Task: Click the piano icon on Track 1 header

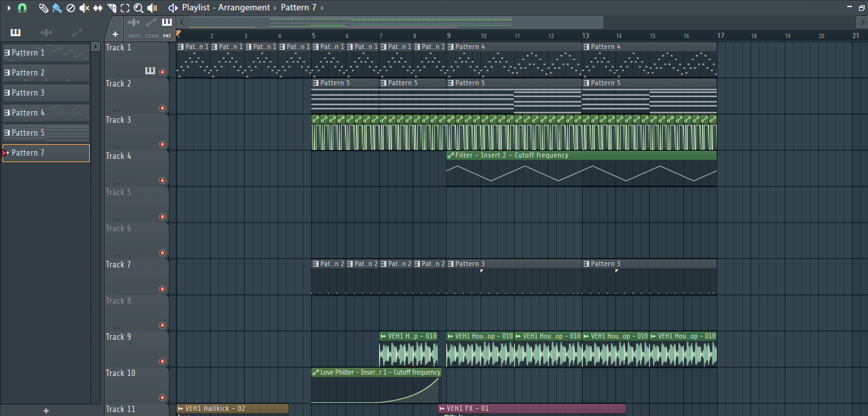Action: click(x=150, y=71)
